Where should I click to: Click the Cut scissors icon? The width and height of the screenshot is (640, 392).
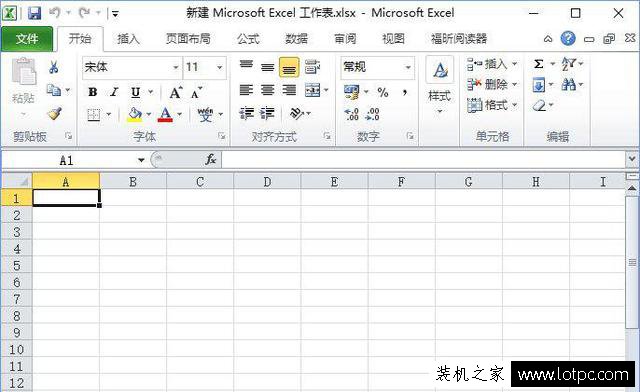[x=53, y=67]
